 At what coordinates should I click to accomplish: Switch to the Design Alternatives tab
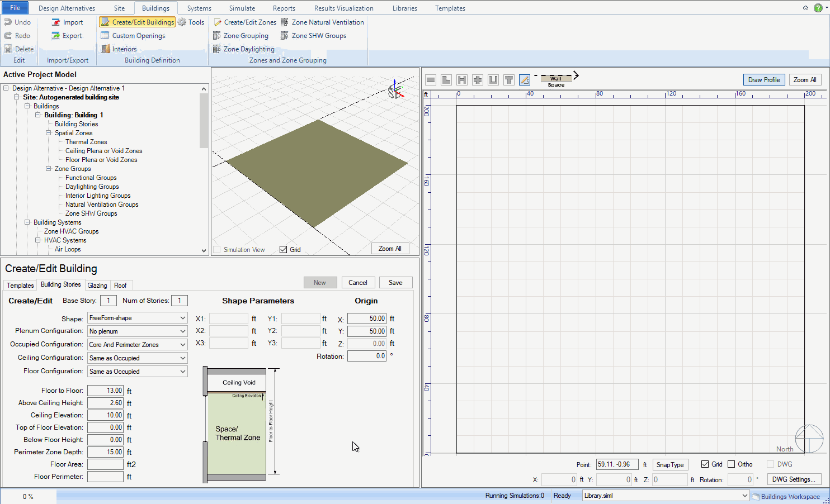point(67,8)
